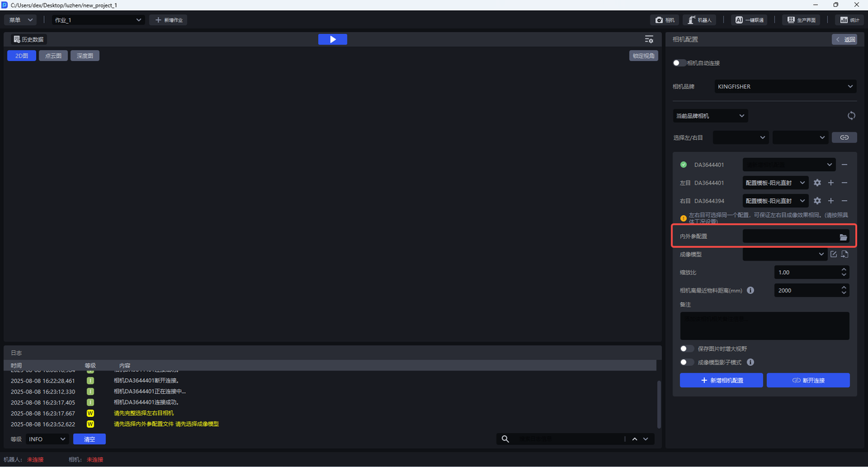
Task: Open the display settings icon above viewport
Action: coord(649,39)
